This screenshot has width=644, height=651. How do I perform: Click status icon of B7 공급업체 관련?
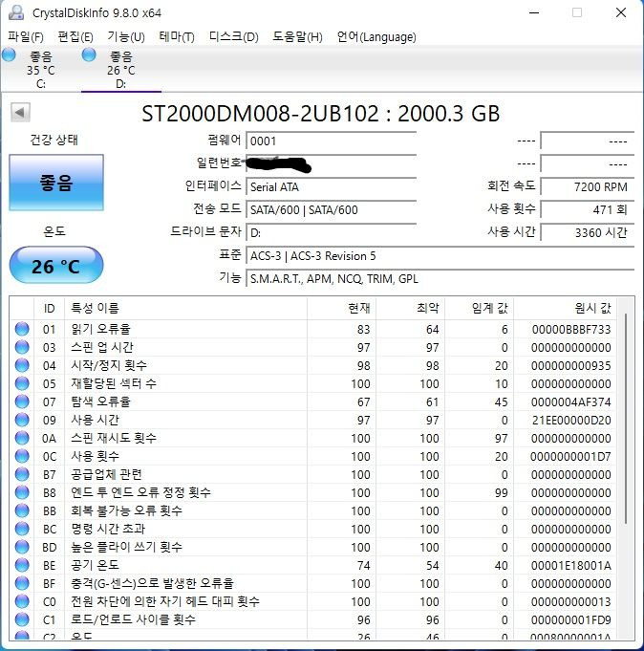[22, 474]
